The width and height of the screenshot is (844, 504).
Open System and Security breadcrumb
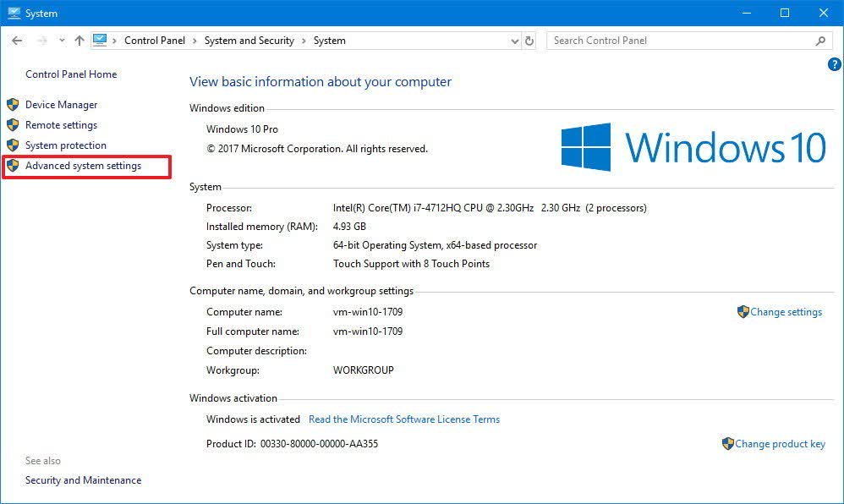pyautogui.click(x=249, y=41)
